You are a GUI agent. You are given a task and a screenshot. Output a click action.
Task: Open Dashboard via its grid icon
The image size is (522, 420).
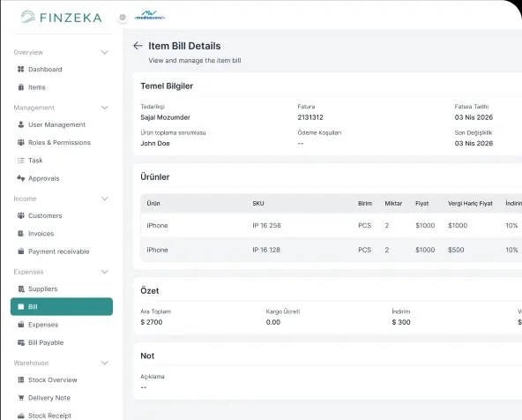tap(20, 69)
